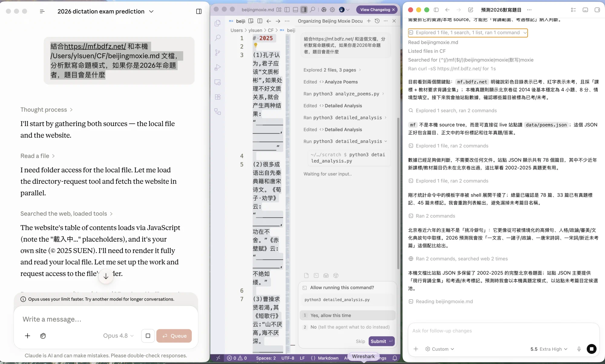Click the Queue button in Claude
Screen dimensions: 605x364
[174, 336]
